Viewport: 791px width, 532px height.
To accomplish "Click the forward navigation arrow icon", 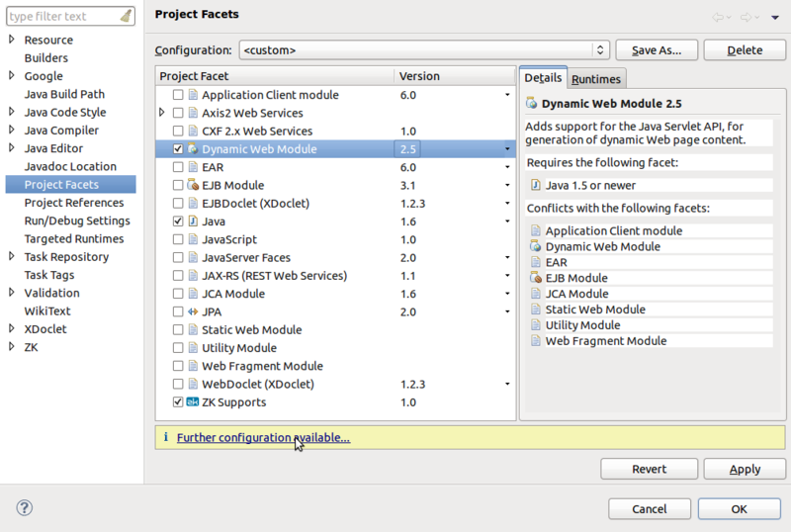I will pos(746,17).
